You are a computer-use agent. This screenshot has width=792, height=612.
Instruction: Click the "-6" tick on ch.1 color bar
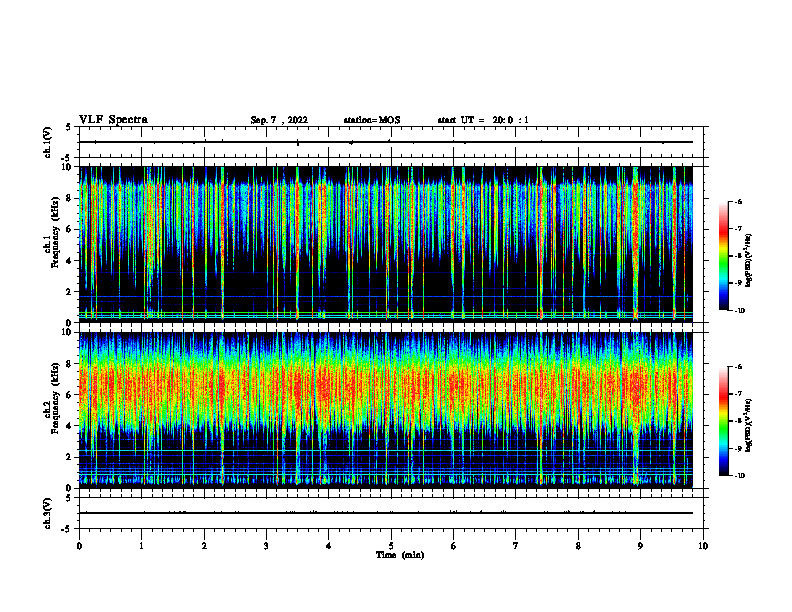click(738, 201)
